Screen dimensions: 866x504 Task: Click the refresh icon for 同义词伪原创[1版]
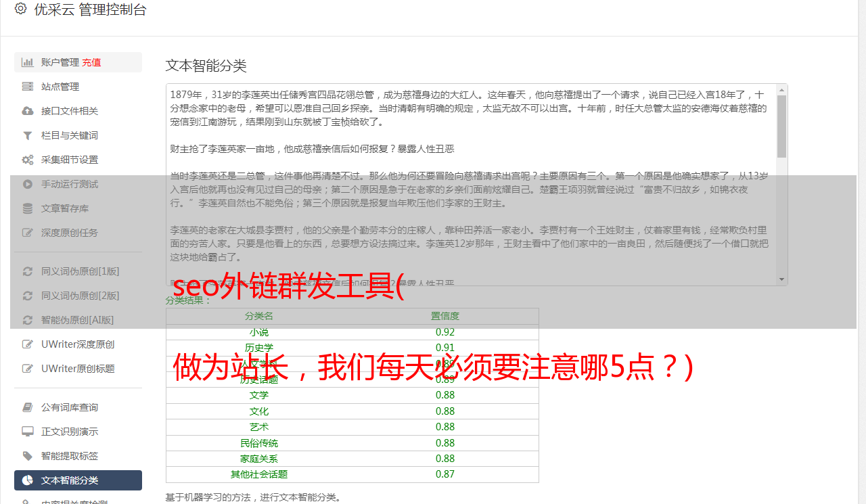tap(28, 271)
